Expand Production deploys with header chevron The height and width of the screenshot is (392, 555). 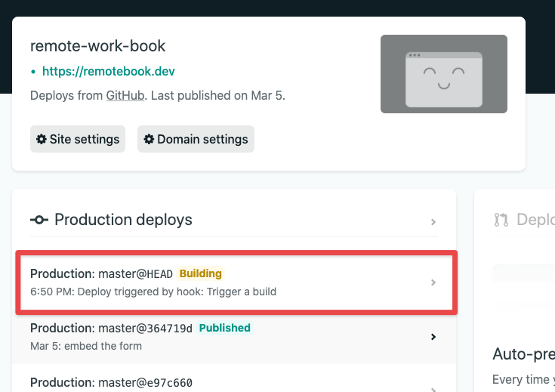coord(433,222)
